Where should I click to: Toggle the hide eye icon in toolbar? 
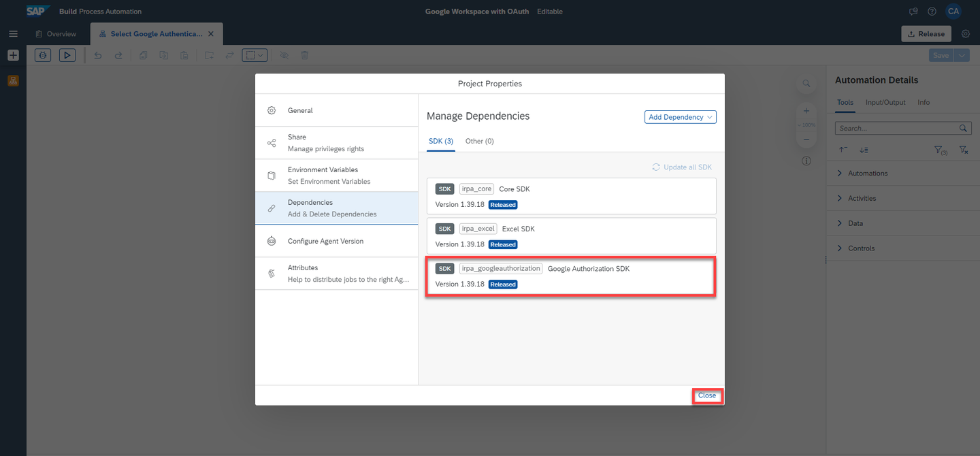pyautogui.click(x=284, y=55)
